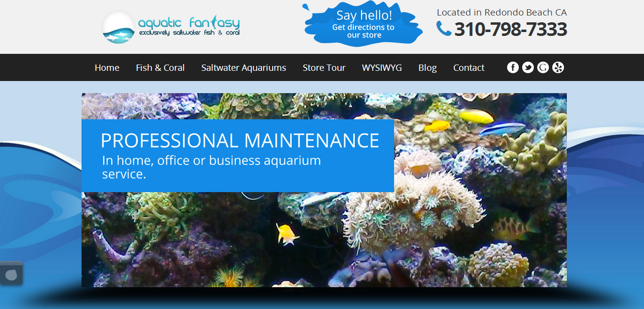This screenshot has height=309, width=644.
Task: Click the aquarium service caption text
Action: tap(212, 167)
